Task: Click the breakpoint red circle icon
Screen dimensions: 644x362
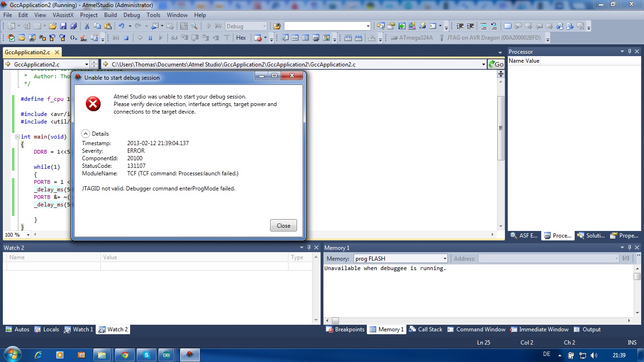Action: point(258,38)
